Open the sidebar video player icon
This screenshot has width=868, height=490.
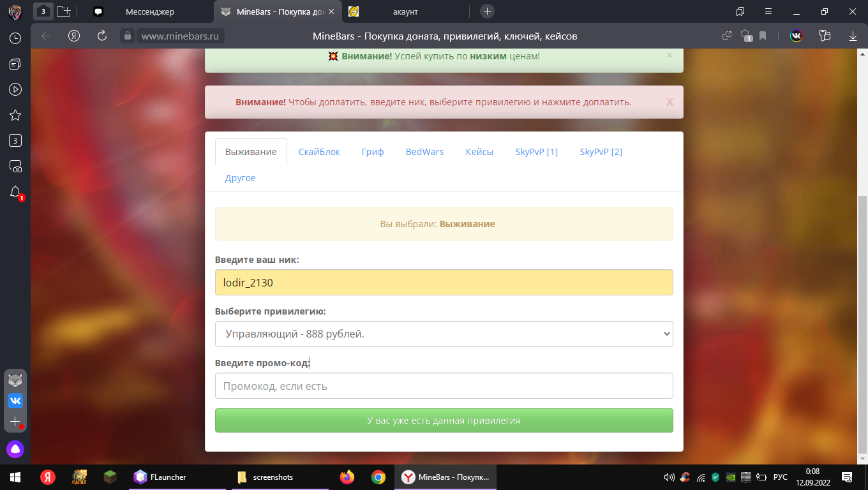pyautogui.click(x=15, y=89)
